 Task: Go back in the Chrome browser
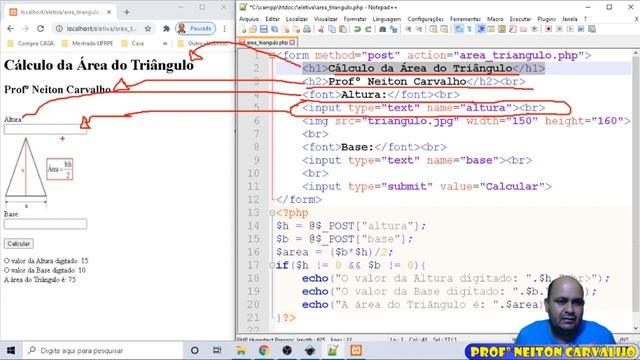(11, 29)
